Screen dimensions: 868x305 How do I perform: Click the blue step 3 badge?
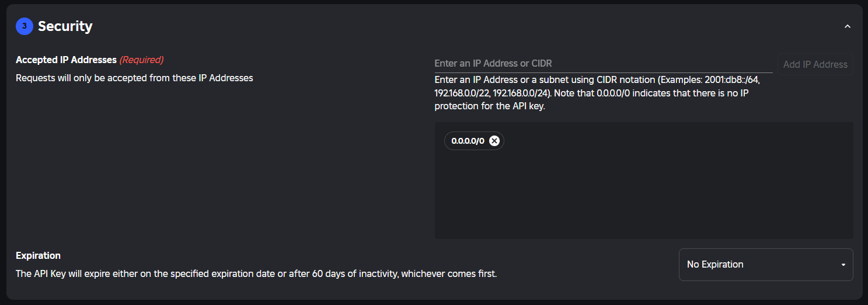24,26
